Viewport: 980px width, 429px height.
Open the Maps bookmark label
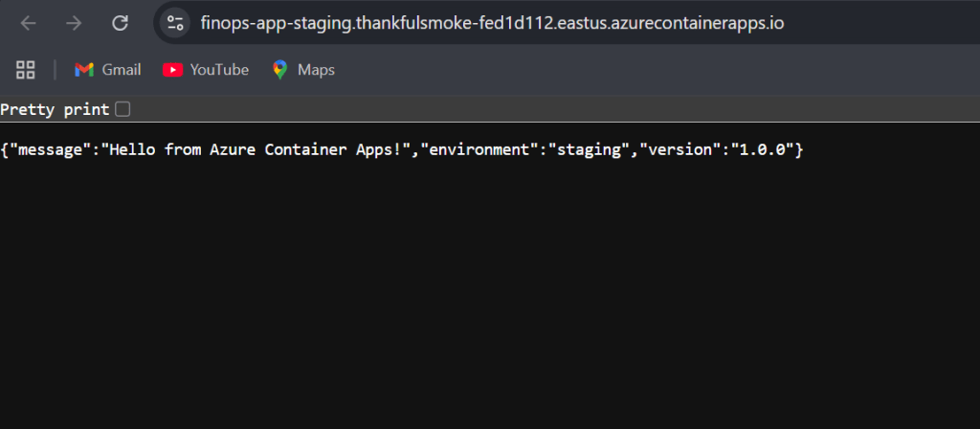[x=316, y=69]
